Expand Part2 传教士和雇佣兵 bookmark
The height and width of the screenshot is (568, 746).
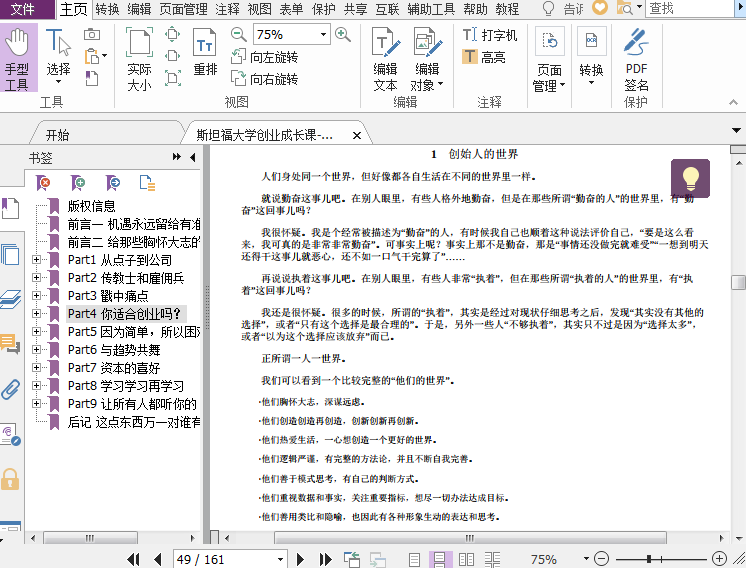36,277
